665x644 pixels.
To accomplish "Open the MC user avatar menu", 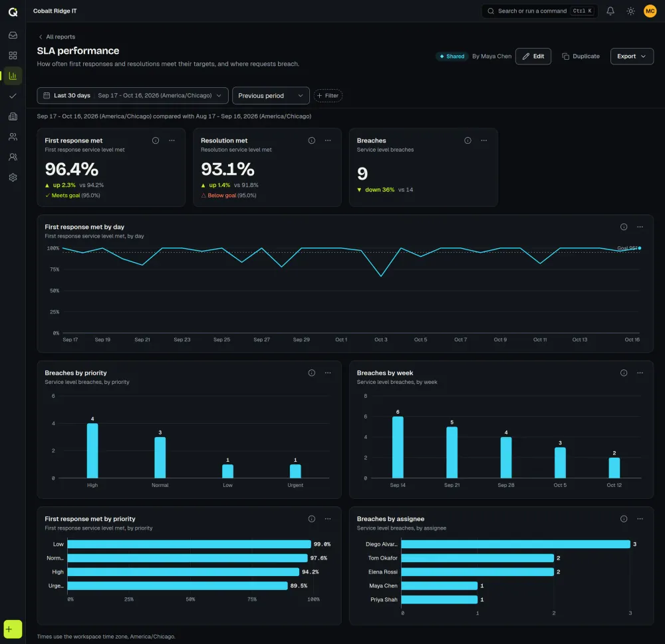I will [x=650, y=11].
